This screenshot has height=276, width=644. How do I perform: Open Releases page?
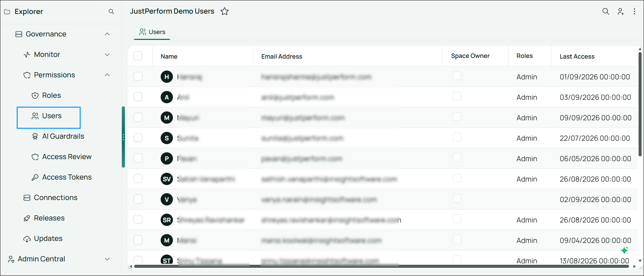pos(49,218)
